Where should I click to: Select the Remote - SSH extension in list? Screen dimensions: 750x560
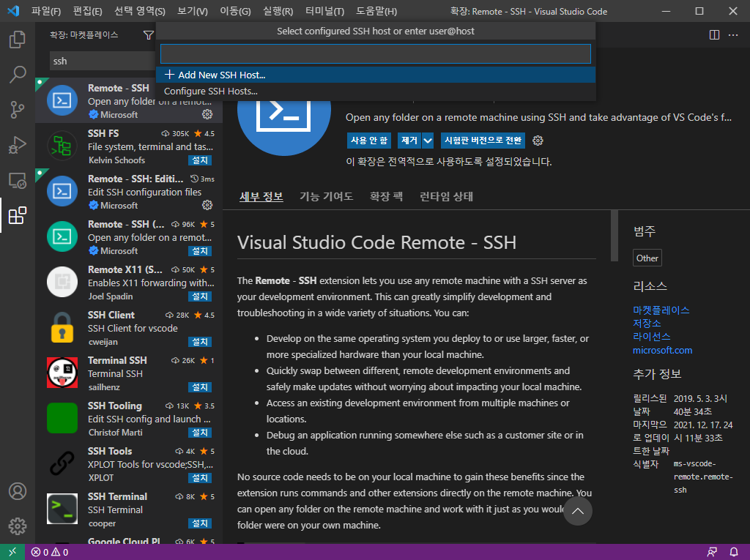pos(129,101)
